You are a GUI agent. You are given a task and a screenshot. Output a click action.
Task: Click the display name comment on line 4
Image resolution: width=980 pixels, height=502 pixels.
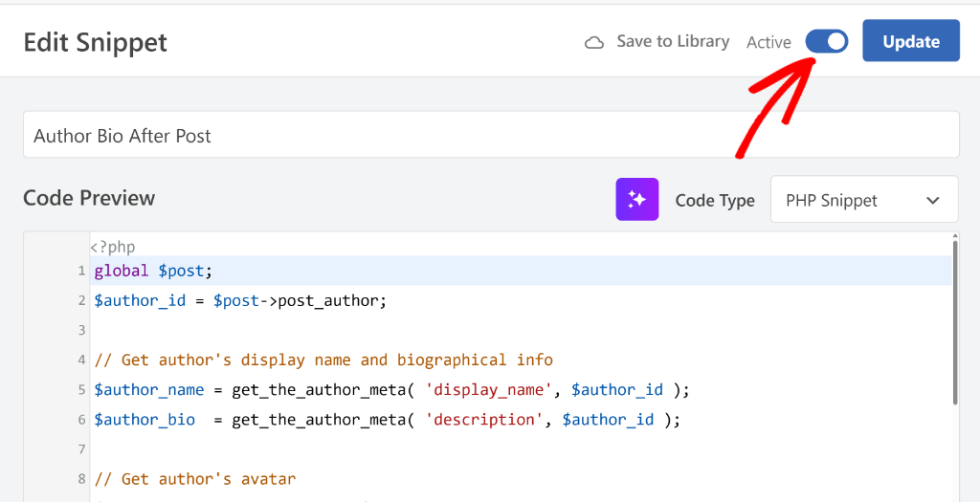[x=323, y=360]
